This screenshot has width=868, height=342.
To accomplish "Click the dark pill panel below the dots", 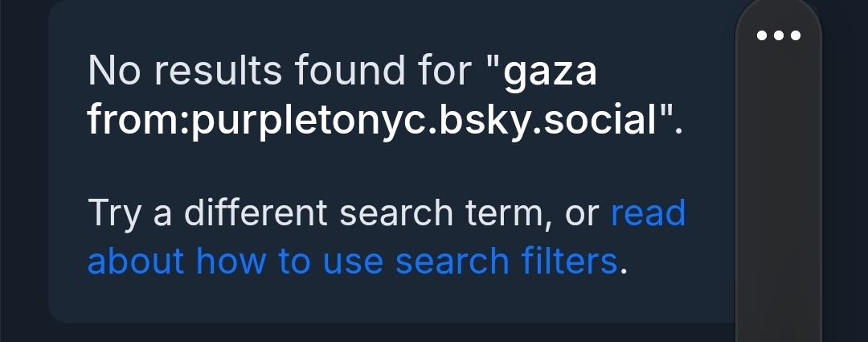I will (779, 201).
